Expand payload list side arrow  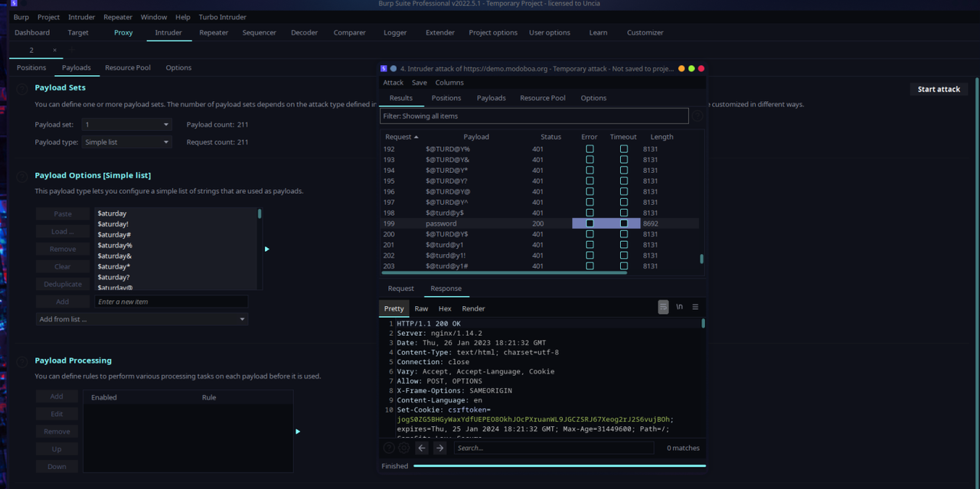[x=266, y=249]
